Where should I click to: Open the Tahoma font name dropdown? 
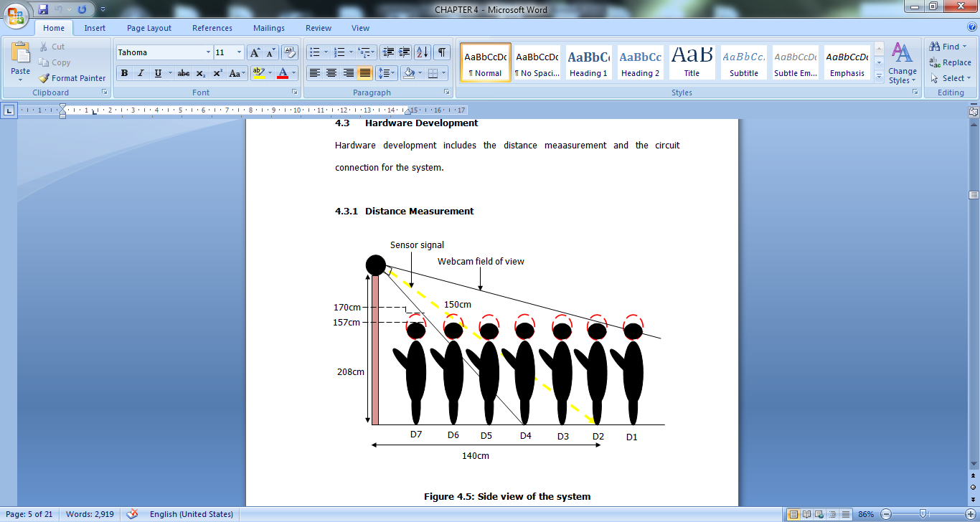point(208,52)
